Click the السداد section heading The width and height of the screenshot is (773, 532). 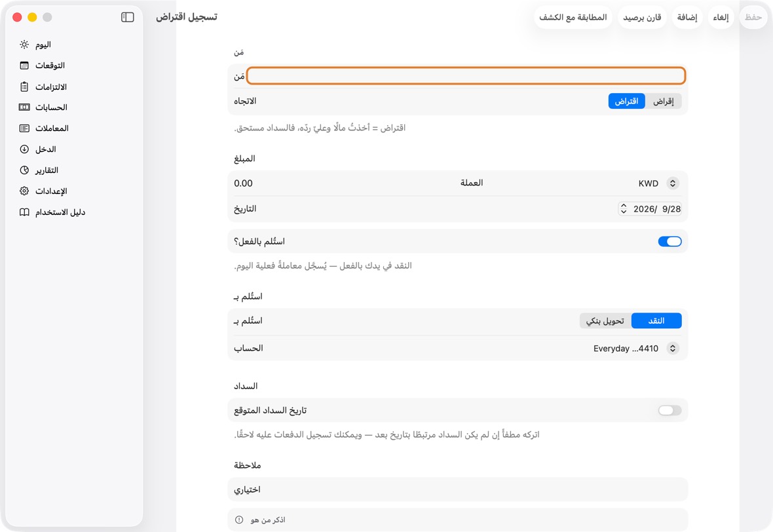point(246,386)
